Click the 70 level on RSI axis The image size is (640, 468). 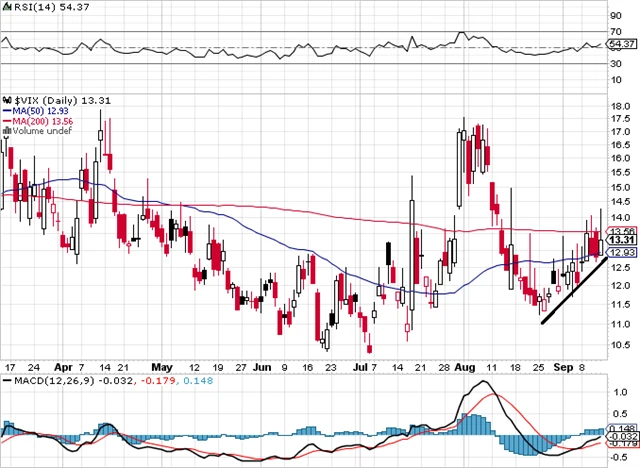tap(614, 31)
